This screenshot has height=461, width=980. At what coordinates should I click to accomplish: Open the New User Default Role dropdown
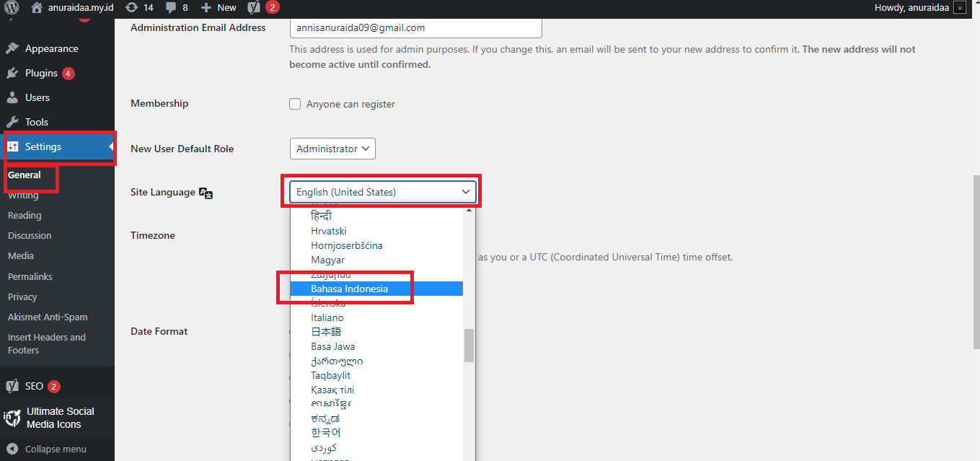click(332, 149)
